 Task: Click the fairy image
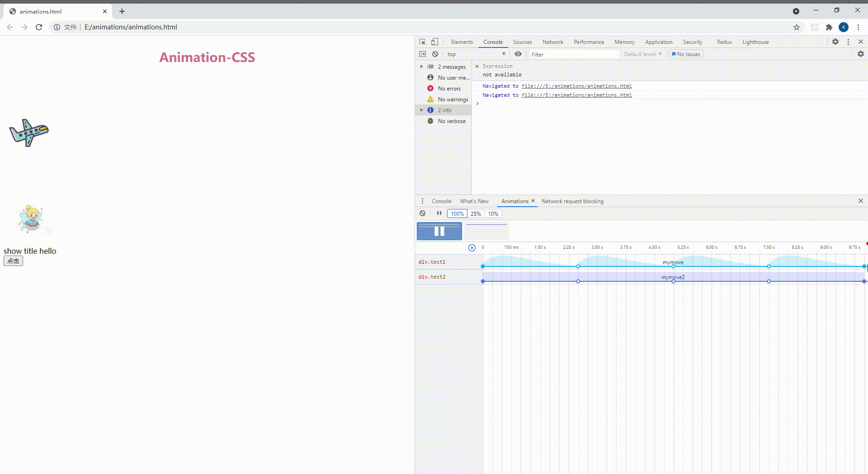click(x=31, y=219)
